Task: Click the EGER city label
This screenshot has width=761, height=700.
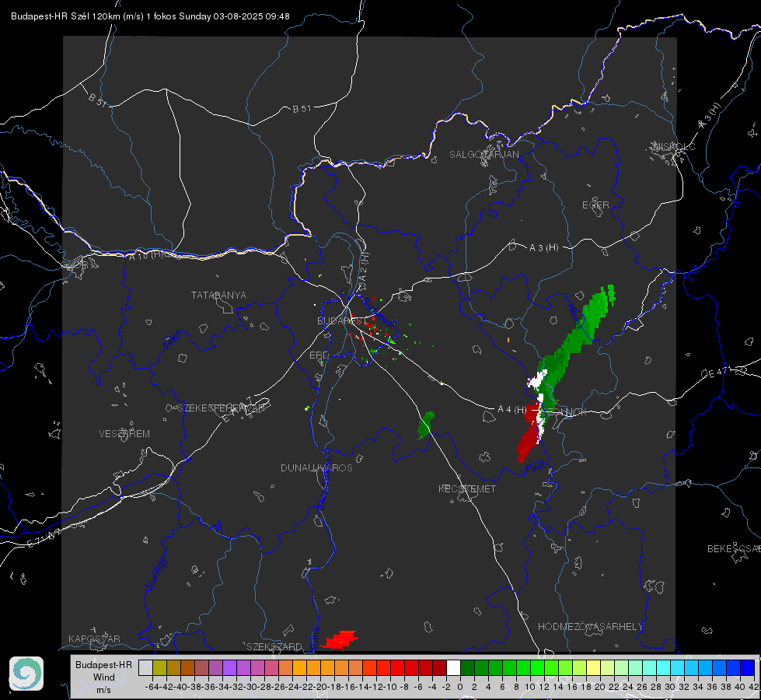Action: pos(595,205)
